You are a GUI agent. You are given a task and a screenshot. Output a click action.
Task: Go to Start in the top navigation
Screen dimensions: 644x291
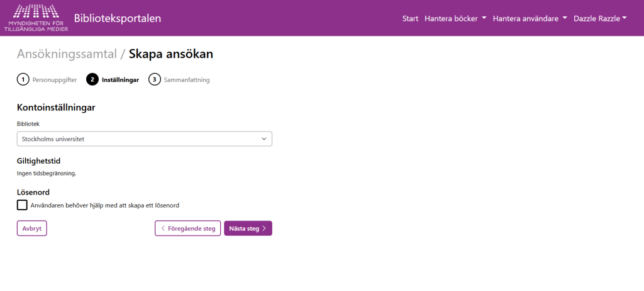tap(410, 18)
